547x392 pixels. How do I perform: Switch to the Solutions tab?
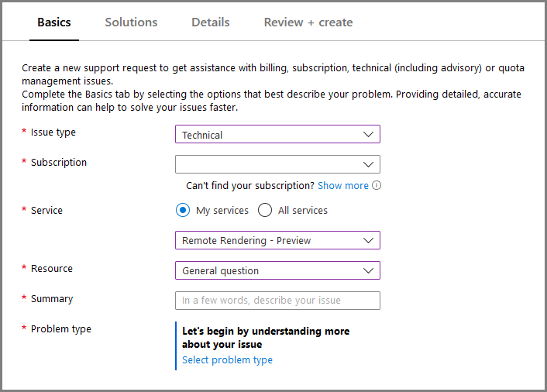(131, 22)
